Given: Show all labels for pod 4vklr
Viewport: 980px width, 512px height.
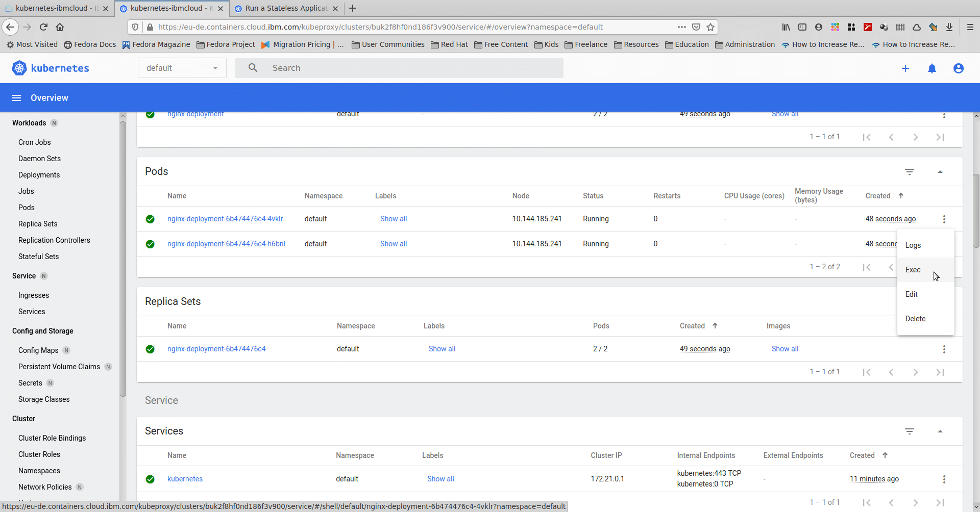Looking at the screenshot, I should click(x=394, y=219).
